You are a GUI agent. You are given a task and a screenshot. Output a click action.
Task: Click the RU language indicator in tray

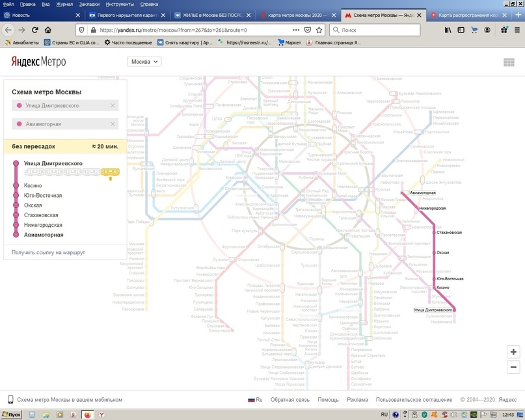(384, 415)
